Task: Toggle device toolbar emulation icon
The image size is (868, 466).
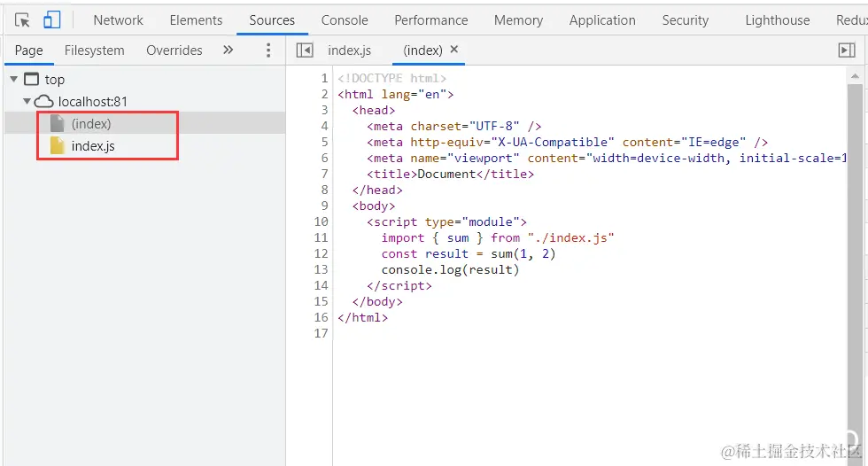Action: pos(52,19)
